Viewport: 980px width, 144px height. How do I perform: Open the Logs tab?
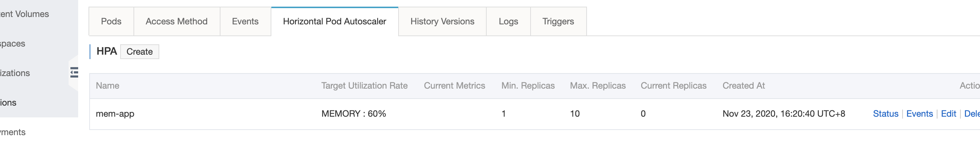pos(508,21)
